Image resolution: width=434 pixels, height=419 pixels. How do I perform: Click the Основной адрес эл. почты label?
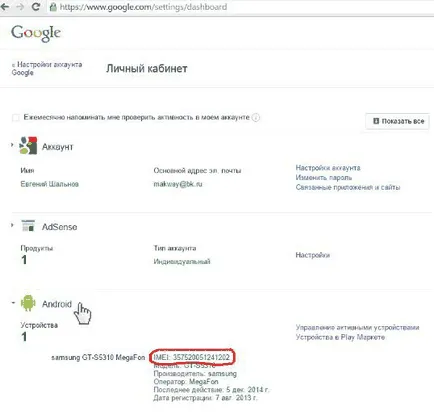[x=197, y=171]
